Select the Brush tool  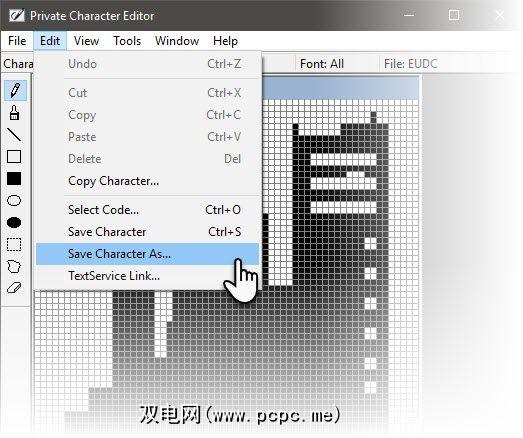tap(14, 112)
